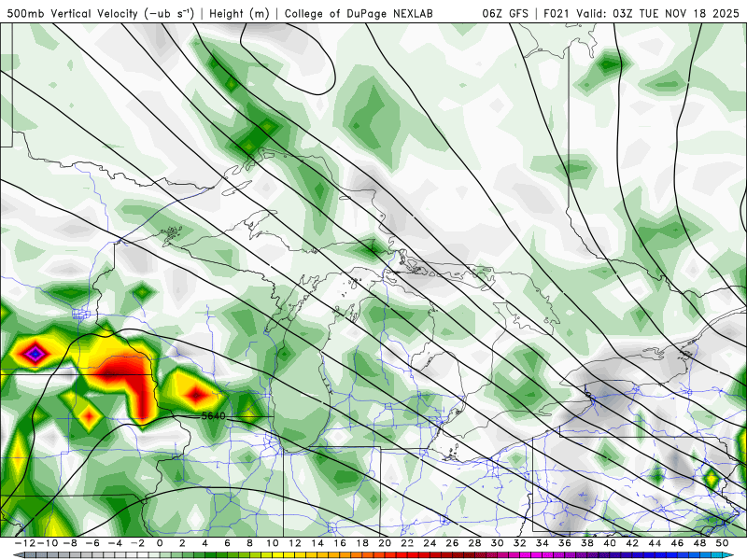Click the "20" colorbar label
747x560 pixels.
pyautogui.click(x=385, y=543)
